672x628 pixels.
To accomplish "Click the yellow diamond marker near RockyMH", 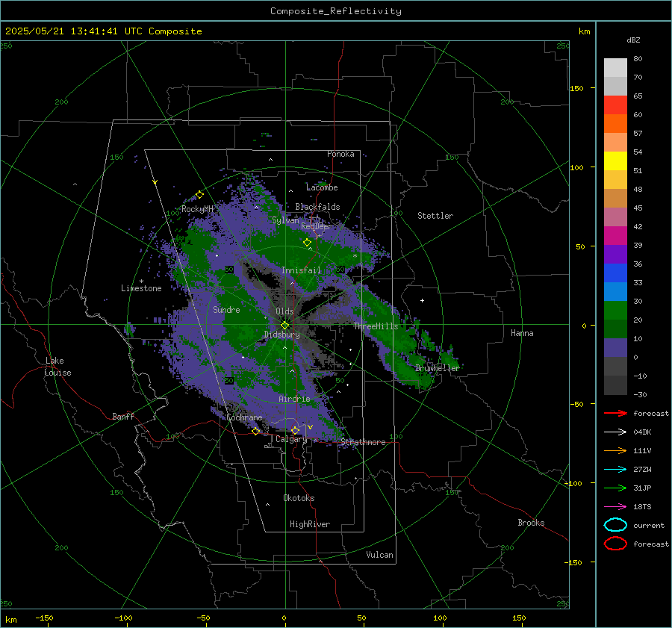I will pyautogui.click(x=199, y=195).
